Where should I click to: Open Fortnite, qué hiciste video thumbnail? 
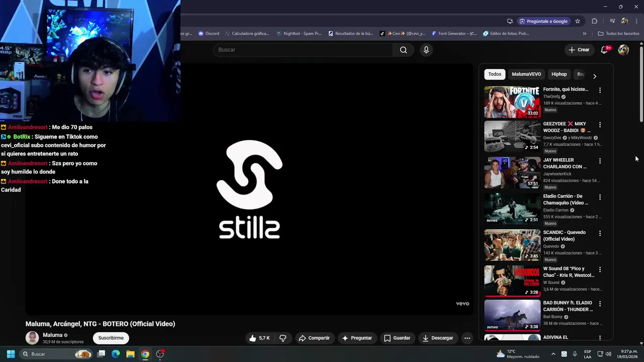[x=512, y=102]
